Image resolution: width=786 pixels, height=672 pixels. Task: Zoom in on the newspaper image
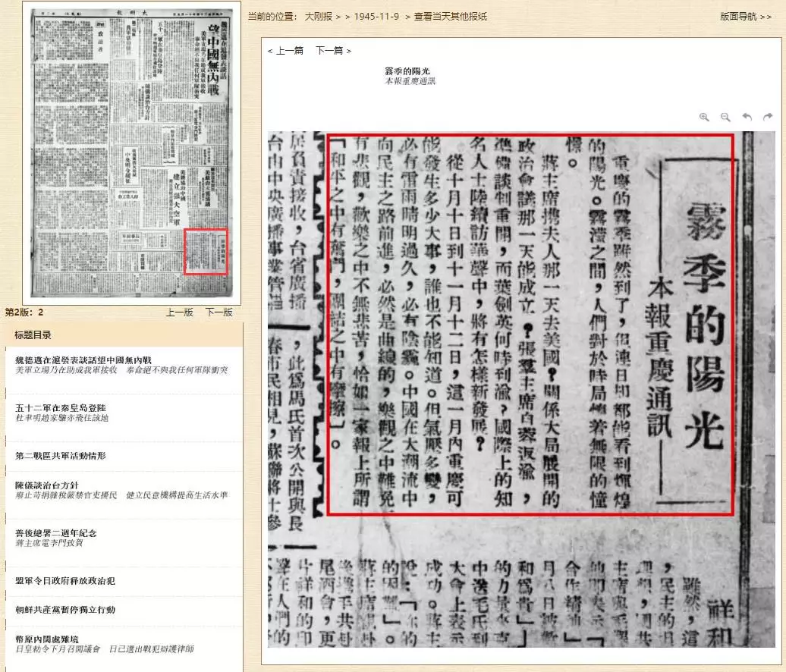(704, 117)
